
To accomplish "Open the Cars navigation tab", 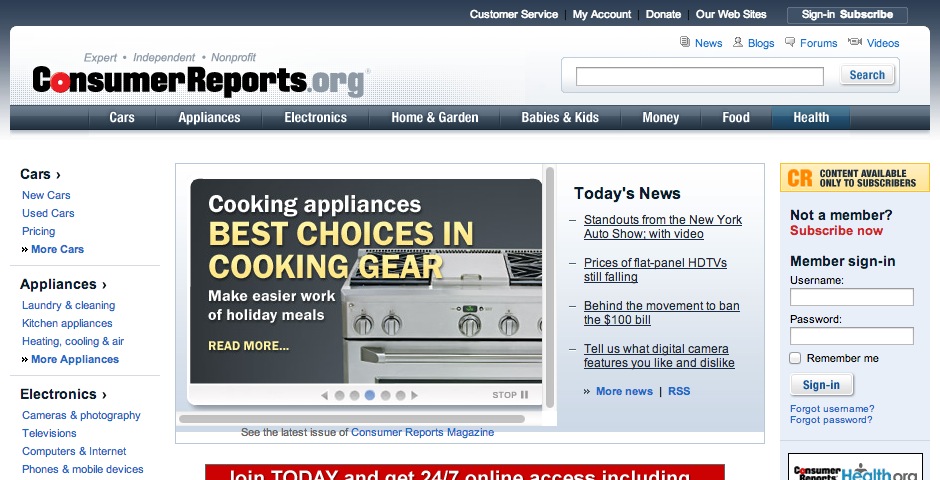I will (122, 117).
